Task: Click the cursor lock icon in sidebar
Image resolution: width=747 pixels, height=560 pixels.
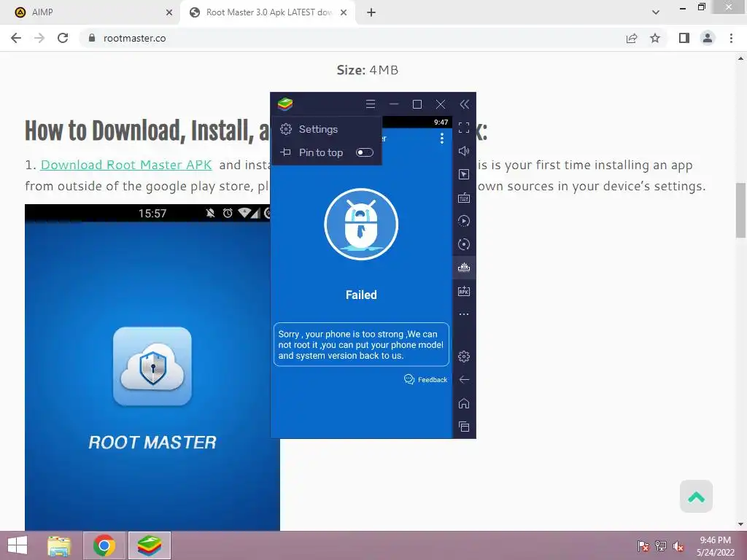Action: tap(464, 174)
